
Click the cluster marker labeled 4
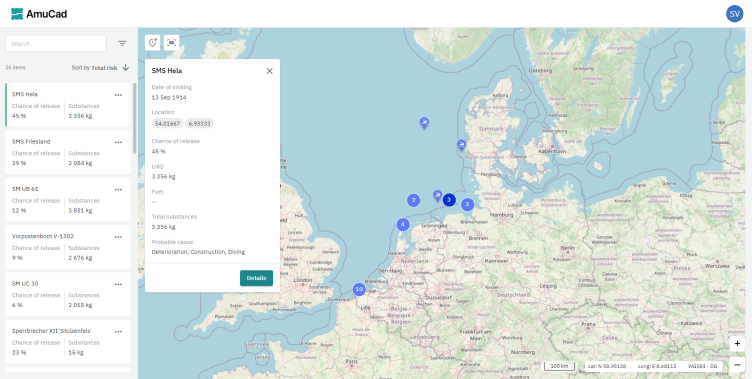pyautogui.click(x=403, y=224)
